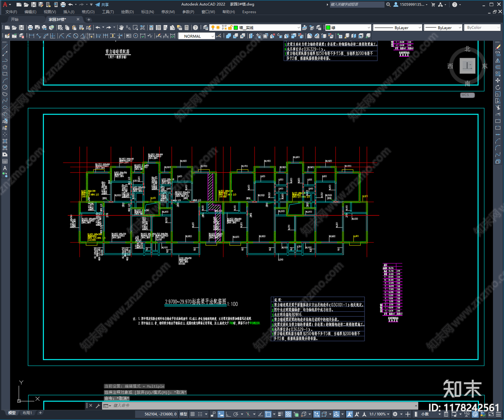Select the Polygon tool in left toolbar
The height and width of the screenshot is (420, 504).
[x=5, y=67]
